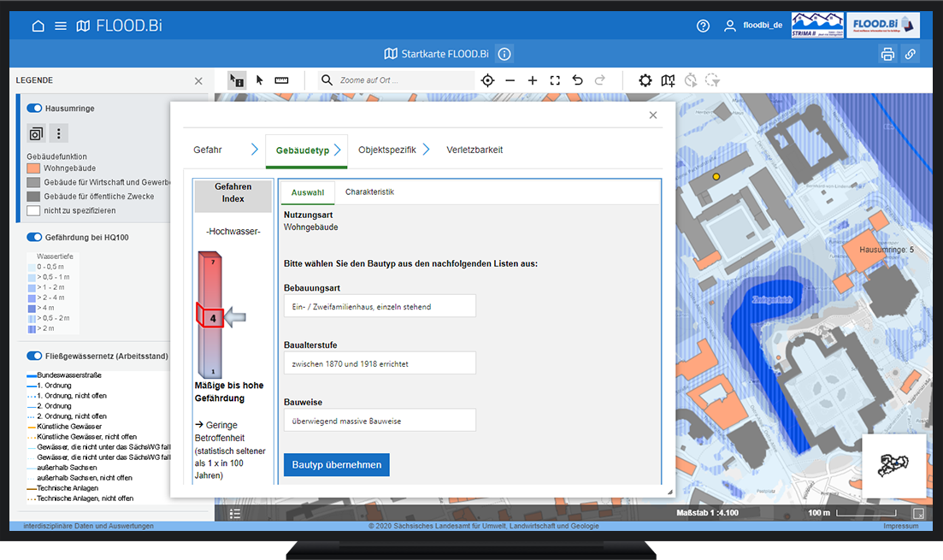Click the locate-me crosshair icon
943x560 pixels.
487,80
